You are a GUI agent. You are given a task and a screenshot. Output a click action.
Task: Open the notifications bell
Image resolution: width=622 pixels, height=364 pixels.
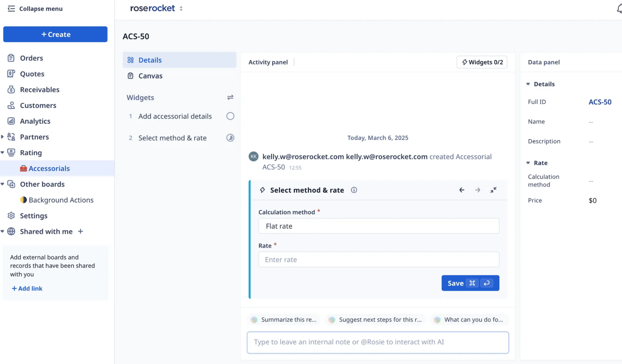619,9
